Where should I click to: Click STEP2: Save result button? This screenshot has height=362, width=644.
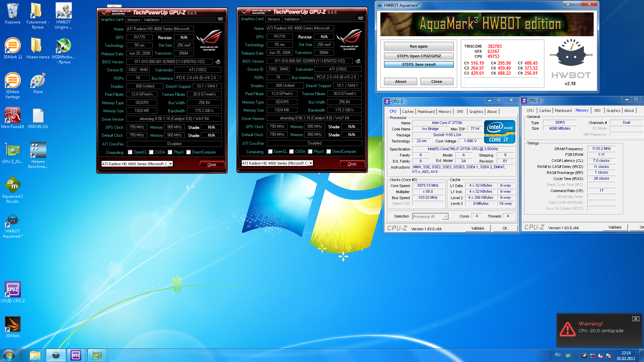(419, 64)
